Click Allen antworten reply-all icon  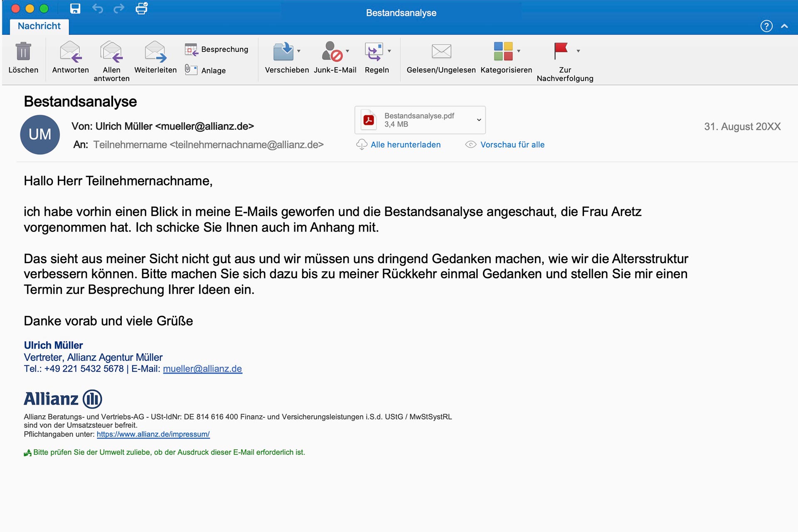click(111, 52)
